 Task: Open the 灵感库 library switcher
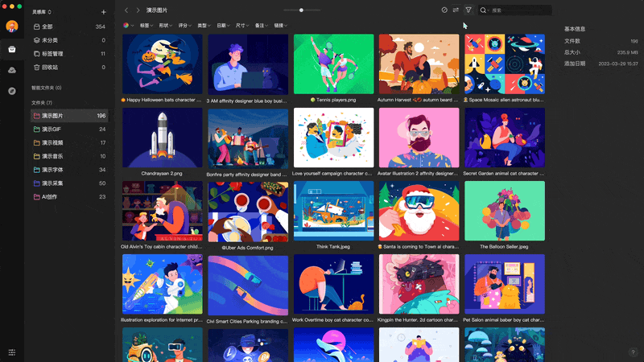pyautogui.click(x=42, y=12)
